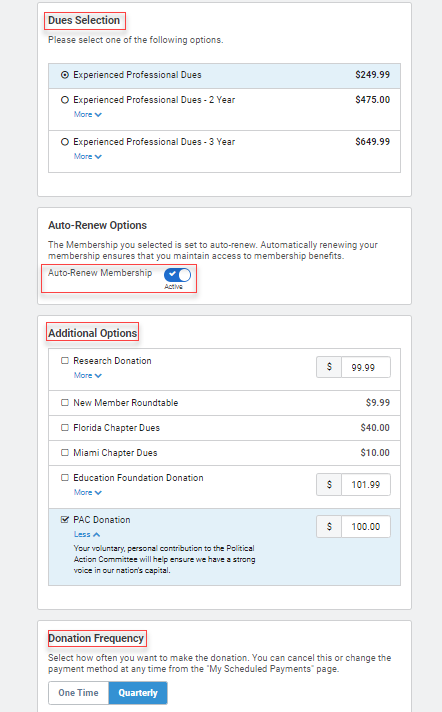Expand More under 2 Year dues
This screenshot has height=712, width=442.
coord(88,114)
